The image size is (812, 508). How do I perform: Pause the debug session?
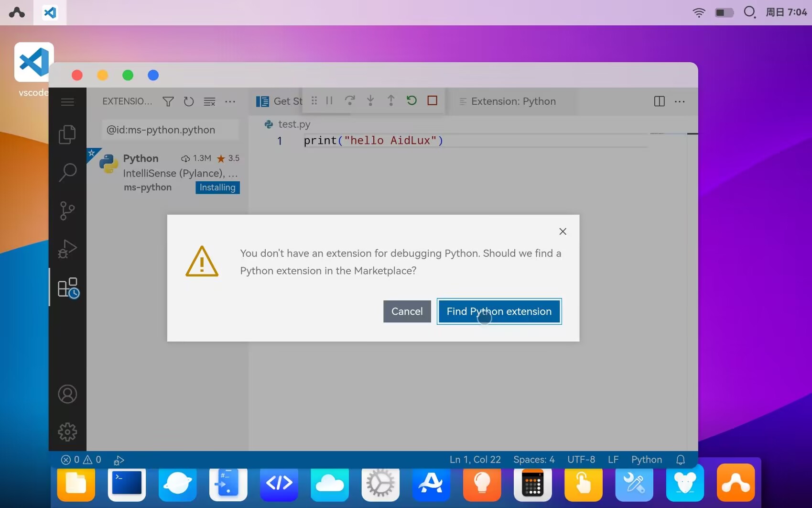click(x=329, y=100)
